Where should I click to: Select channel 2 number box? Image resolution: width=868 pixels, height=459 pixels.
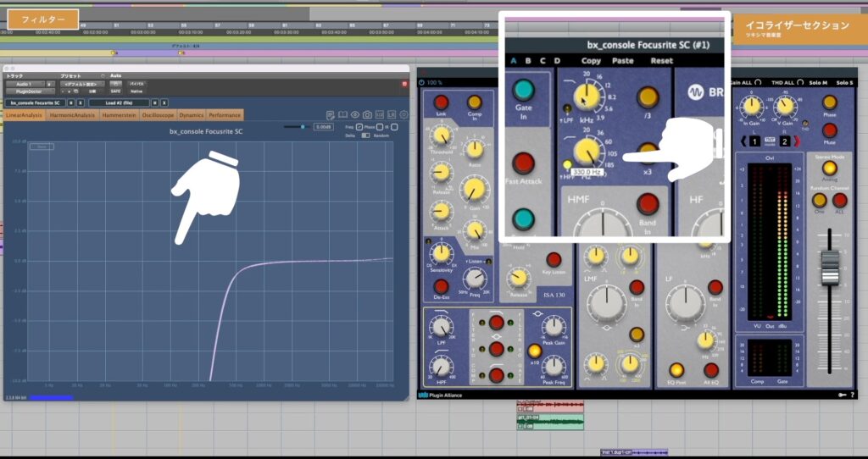[784, 141]
